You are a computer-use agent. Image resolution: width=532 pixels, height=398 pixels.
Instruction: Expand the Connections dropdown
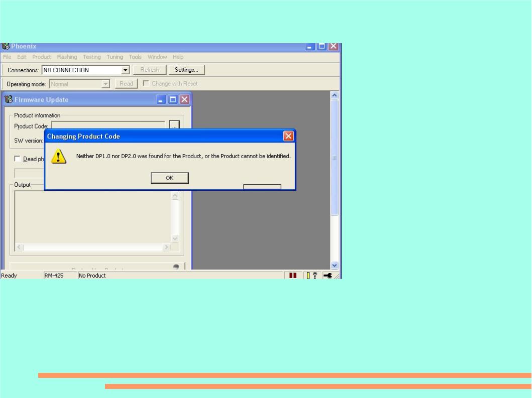coord(125,70)
